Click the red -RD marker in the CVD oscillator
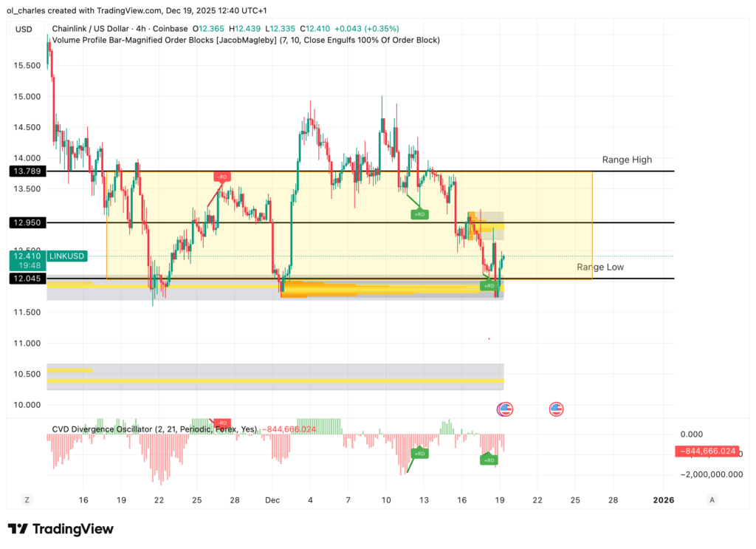This screenshot has height=549, width=756. (223, 423)
